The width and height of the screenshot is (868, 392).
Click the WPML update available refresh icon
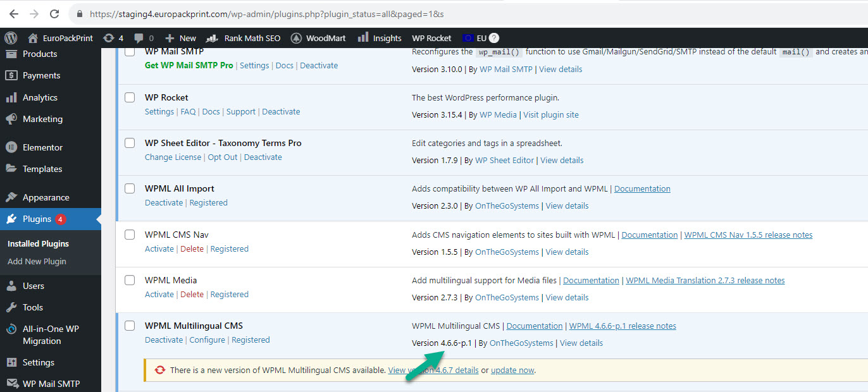[x=160, y=370]
